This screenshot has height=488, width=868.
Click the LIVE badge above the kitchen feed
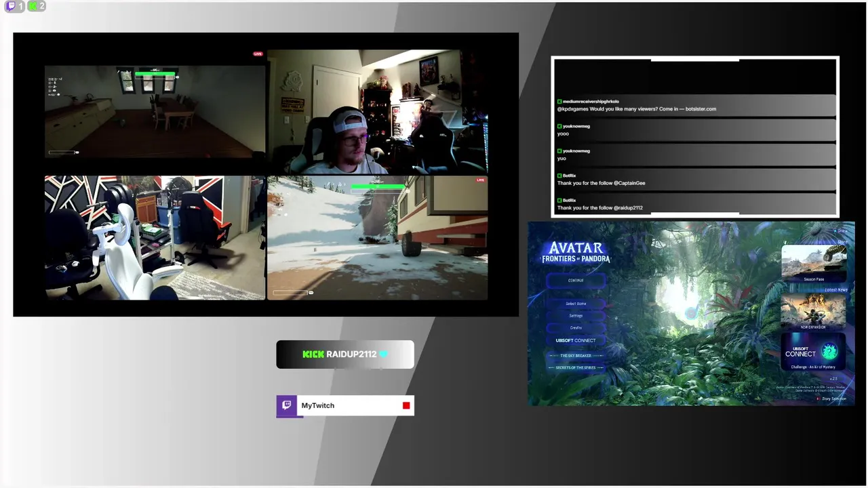258,54
